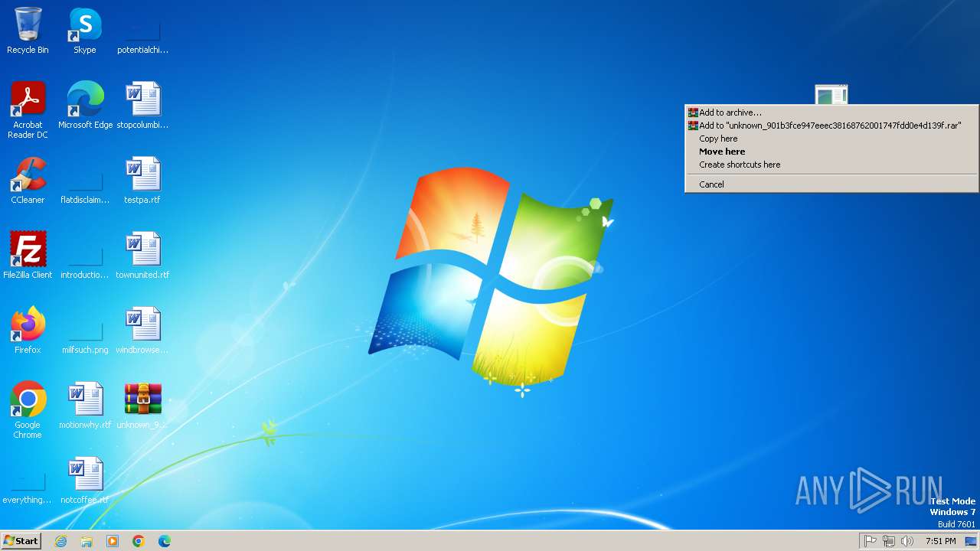Choose Move here from the drag menu
980x551 pixels.
(831, 152)
